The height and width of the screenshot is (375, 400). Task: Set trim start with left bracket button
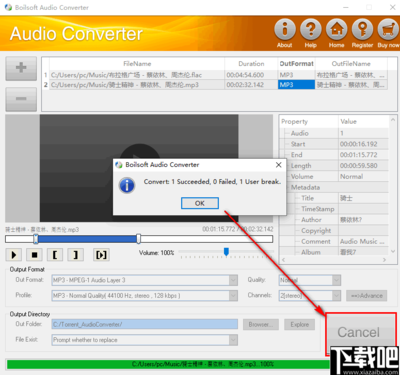coord(55,255)
